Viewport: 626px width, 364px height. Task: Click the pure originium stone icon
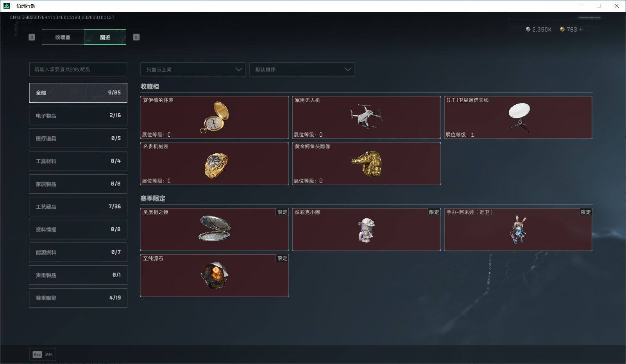click(x=215, y=275)
